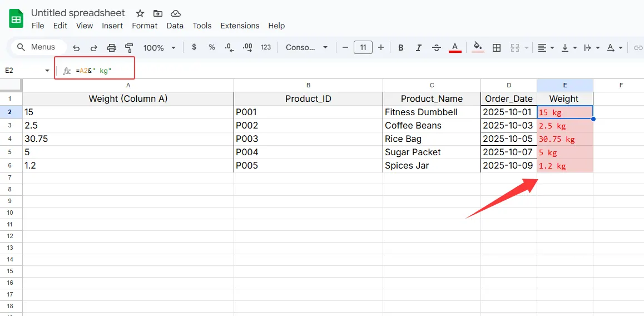Open the Format menu

(145, 26)
